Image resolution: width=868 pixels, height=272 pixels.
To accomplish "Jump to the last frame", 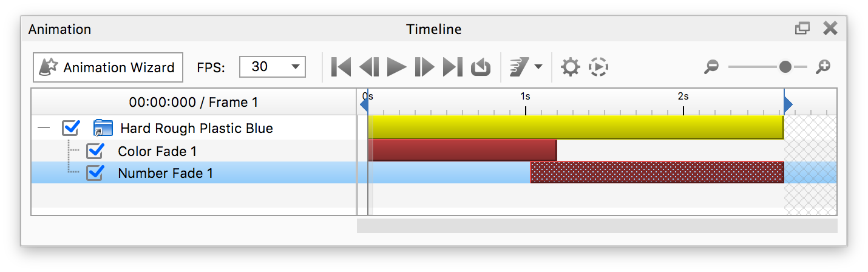I will click(452, 67).
